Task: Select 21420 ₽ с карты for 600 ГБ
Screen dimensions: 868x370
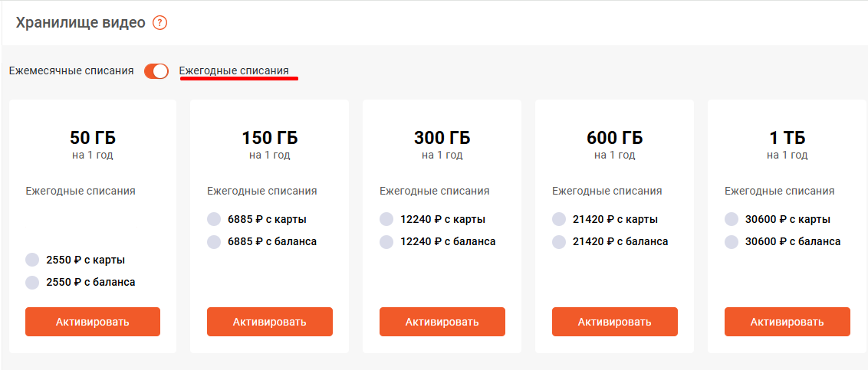Action: click(x=559, y=220)
